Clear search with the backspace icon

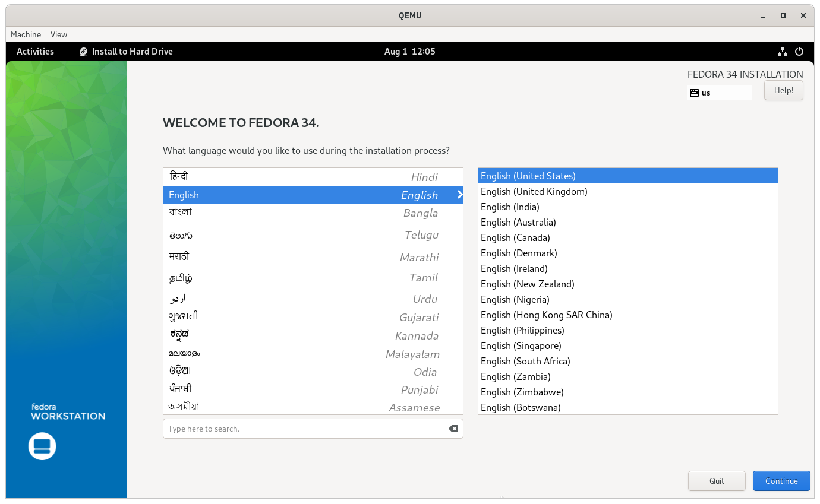[453, 429]
